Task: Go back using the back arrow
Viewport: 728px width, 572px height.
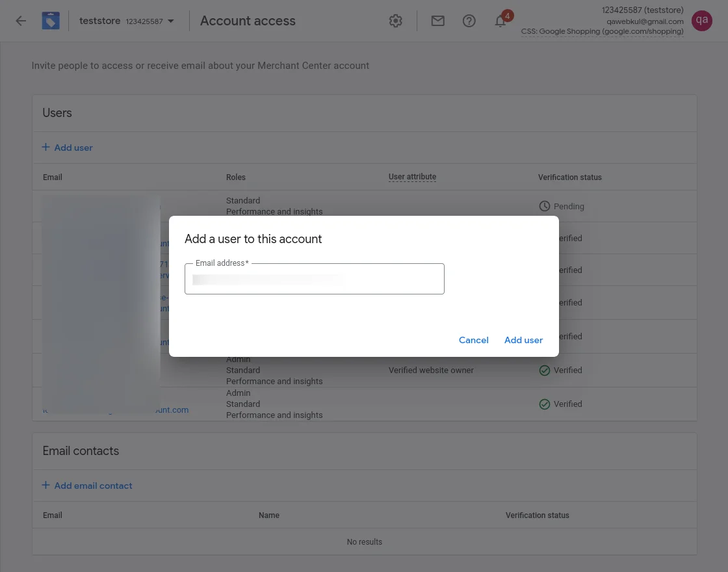Action: (21, 21)
